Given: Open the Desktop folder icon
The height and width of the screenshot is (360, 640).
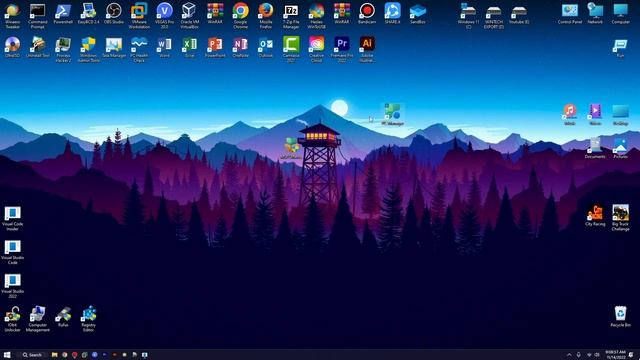Looking at the screenshot, I should (x=620, y=114).
